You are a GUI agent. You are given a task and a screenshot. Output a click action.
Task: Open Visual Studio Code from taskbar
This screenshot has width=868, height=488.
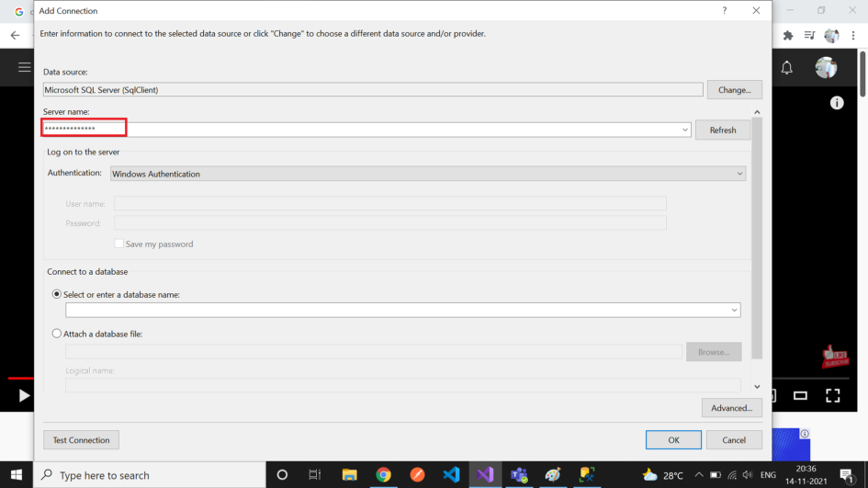click(x=451, y=475)
